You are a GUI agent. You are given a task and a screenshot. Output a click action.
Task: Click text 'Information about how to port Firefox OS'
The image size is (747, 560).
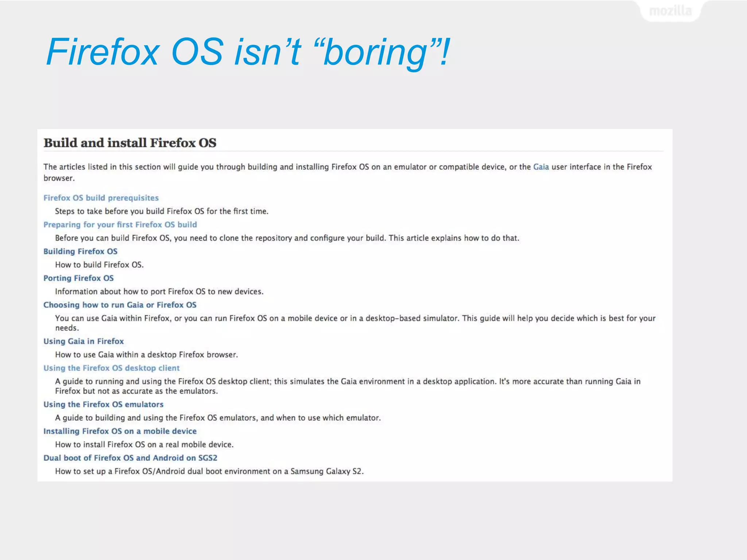click(x=130, y=292)
